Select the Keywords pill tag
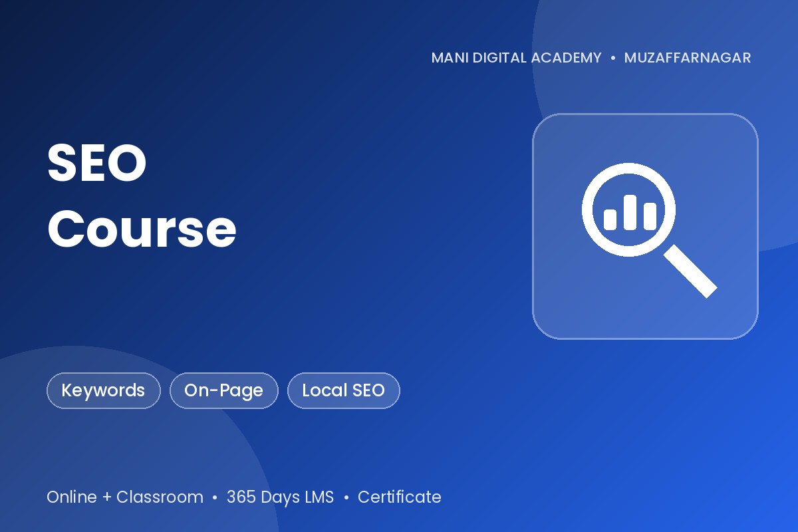This screenshot has width=798, height=532. click(x=104, y=390)
